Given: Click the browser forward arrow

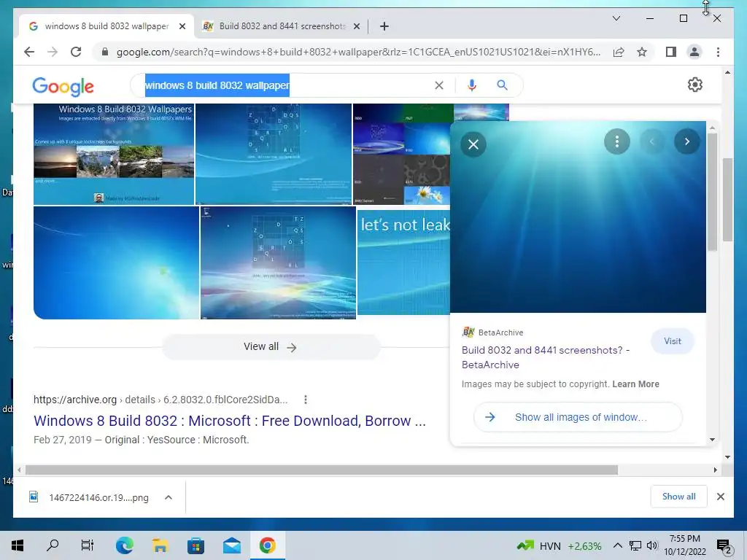Looking at the screenshot, I should point(53,52).
